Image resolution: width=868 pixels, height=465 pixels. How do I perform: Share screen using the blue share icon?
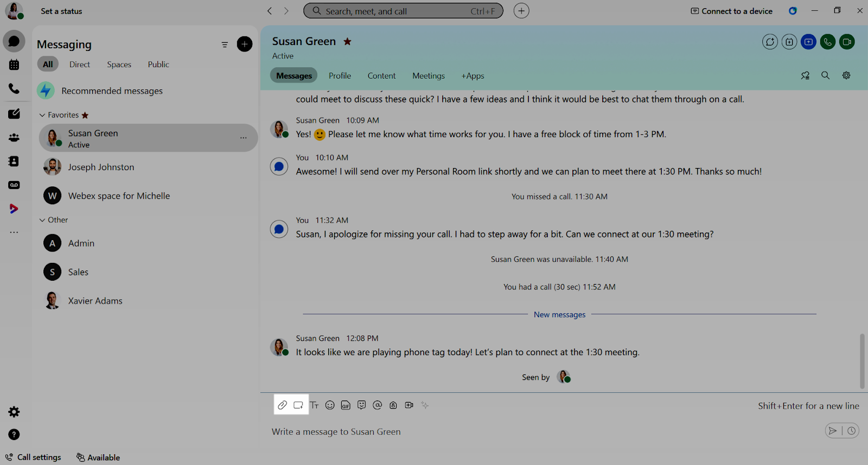click(808, 42)
